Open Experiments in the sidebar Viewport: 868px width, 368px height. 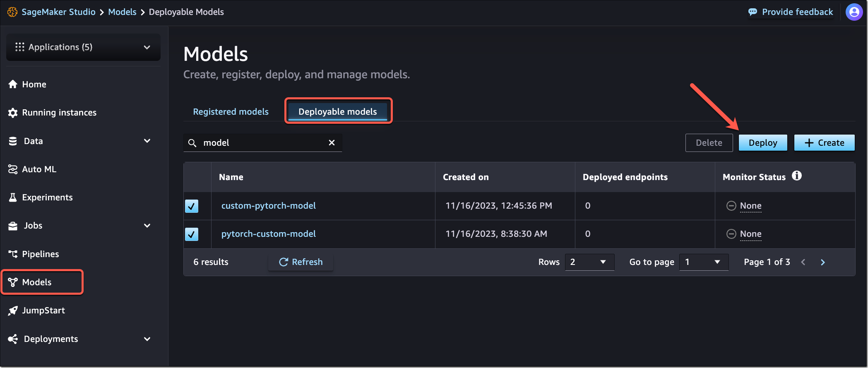[x=47, y=197]
